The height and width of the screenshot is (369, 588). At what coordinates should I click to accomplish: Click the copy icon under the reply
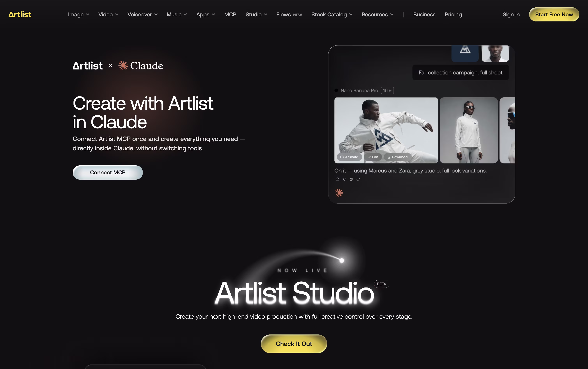click(x=351, y=179)
